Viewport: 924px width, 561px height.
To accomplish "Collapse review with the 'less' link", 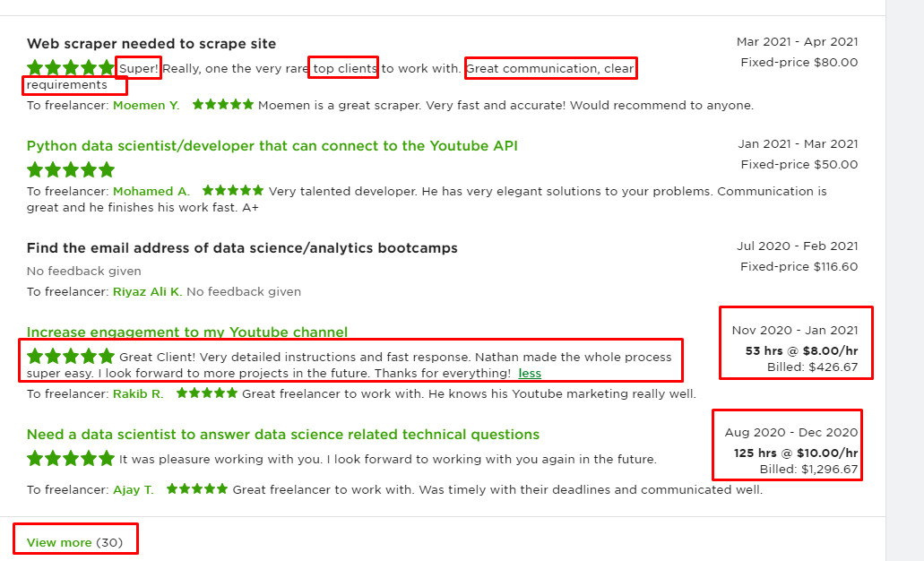I will click(x=530, y=374).
